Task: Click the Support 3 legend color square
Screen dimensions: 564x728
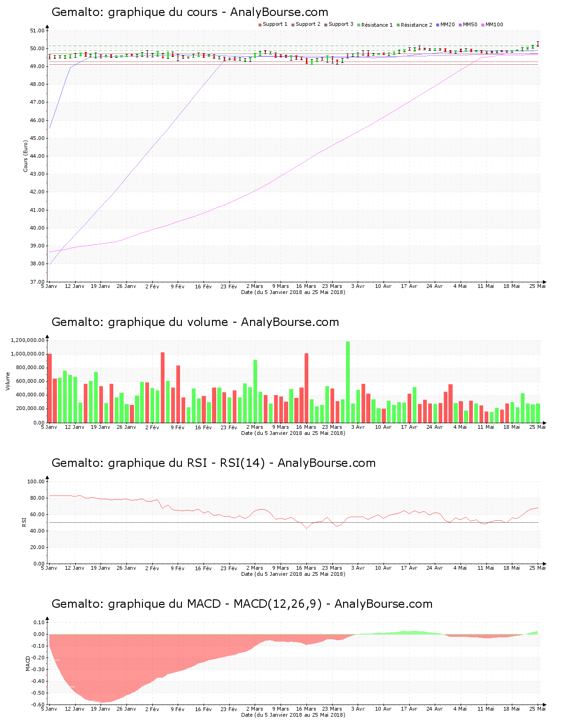Action: point(326,25)
